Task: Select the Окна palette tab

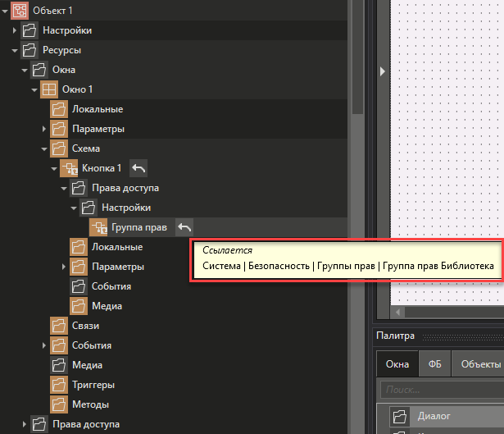Action: (397, 364)
